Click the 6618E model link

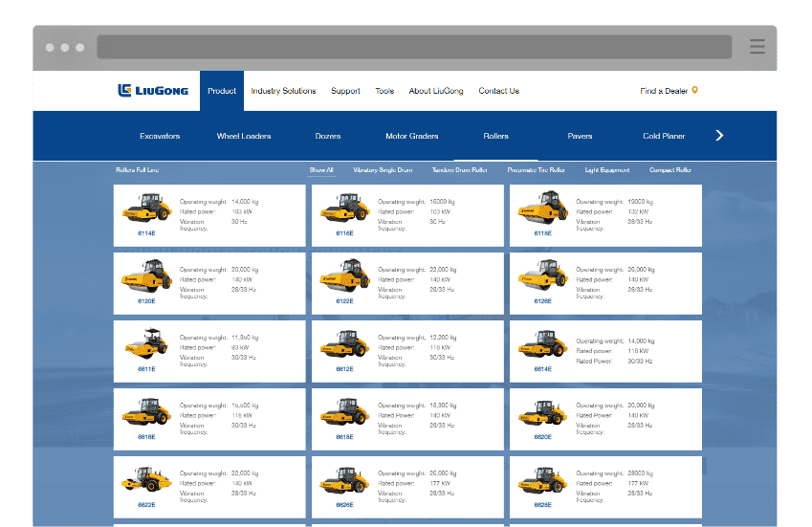pos(344,437)
